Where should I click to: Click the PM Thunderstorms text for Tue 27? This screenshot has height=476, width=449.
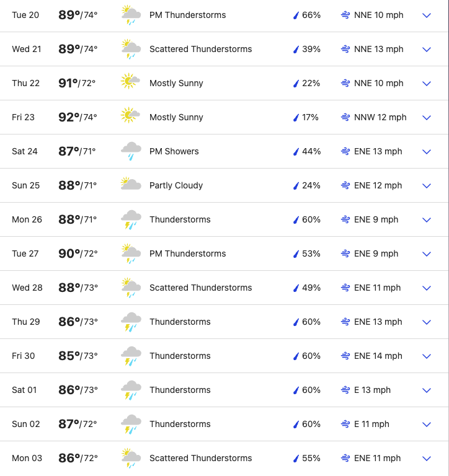pos(187,253)
